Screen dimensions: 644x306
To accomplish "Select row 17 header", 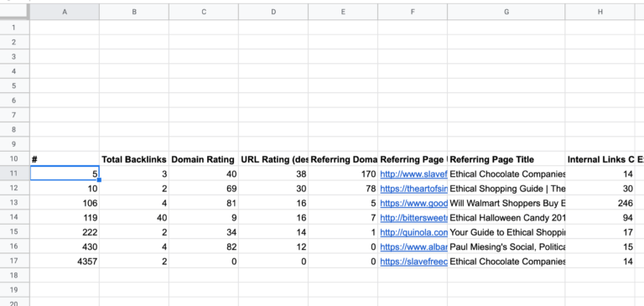I will (14, 262).
